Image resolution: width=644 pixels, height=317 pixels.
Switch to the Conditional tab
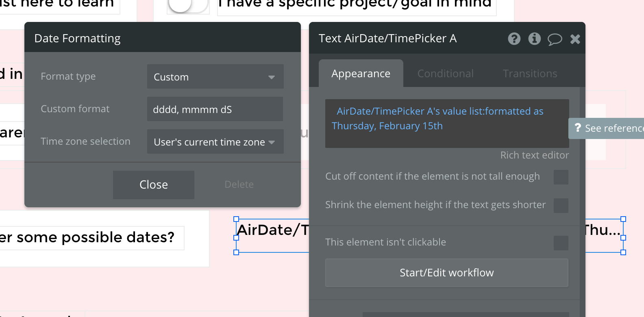[445, 74]
